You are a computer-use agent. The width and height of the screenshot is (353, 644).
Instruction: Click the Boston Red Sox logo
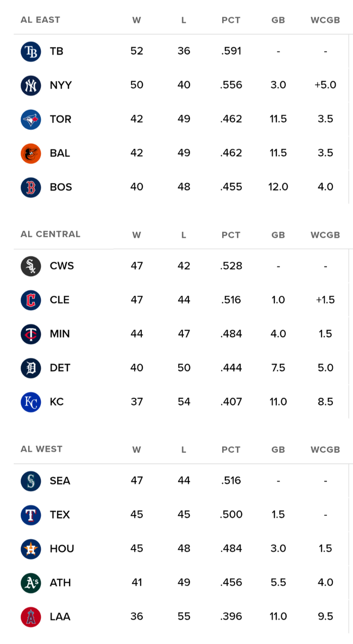pyautogui.click(x=31, y=187)
